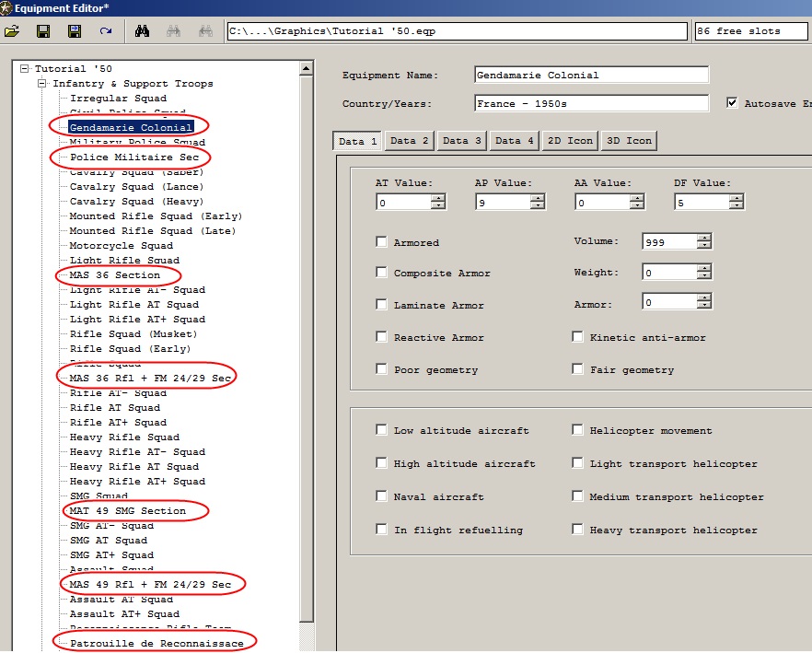Enable the Laminate Armor checkbox
This screenshot has width=812, height=653.
click(382, 304)
